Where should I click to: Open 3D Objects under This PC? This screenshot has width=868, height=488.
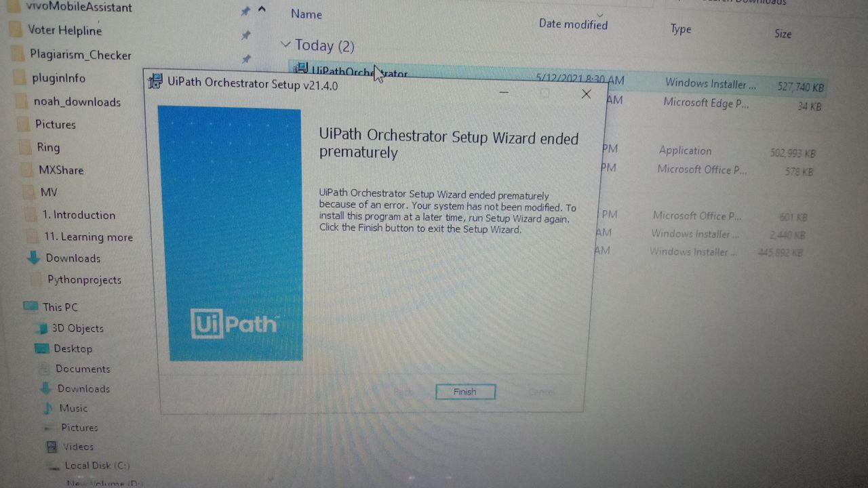tap(78, 328)
